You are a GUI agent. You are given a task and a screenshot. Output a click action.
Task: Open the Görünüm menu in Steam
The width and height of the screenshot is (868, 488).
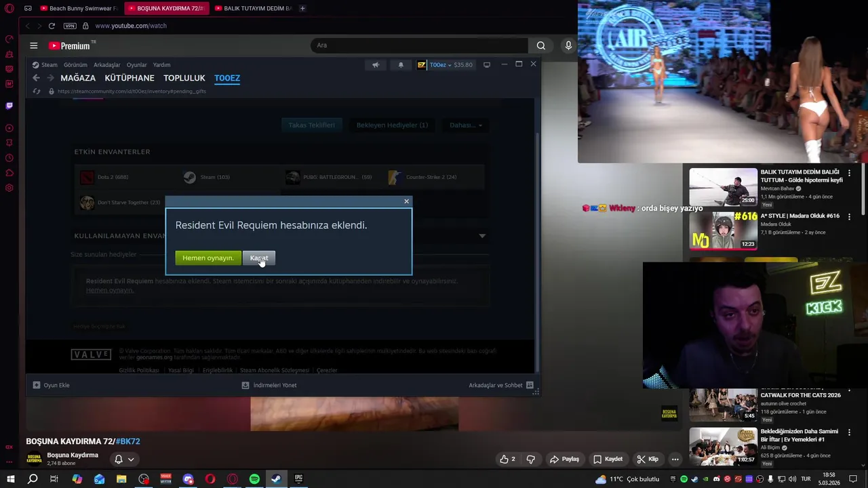coord(75,65)
